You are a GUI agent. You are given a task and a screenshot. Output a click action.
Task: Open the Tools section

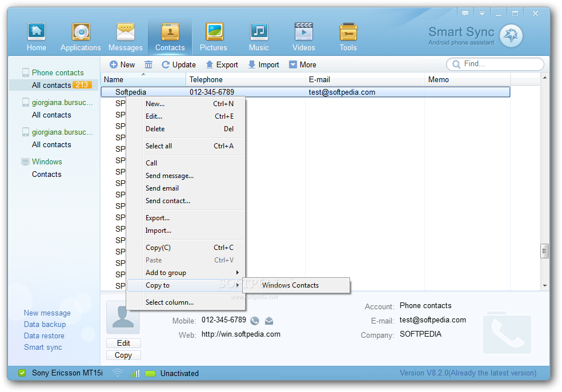348,37
